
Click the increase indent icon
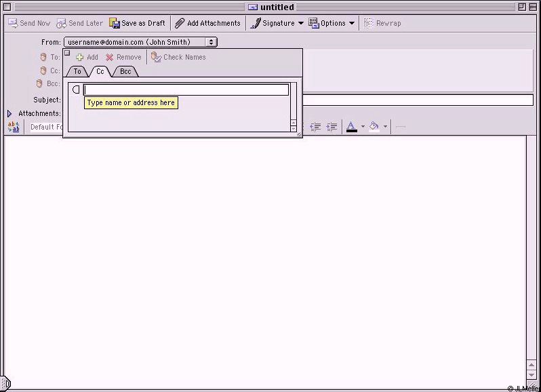[332, 127]
